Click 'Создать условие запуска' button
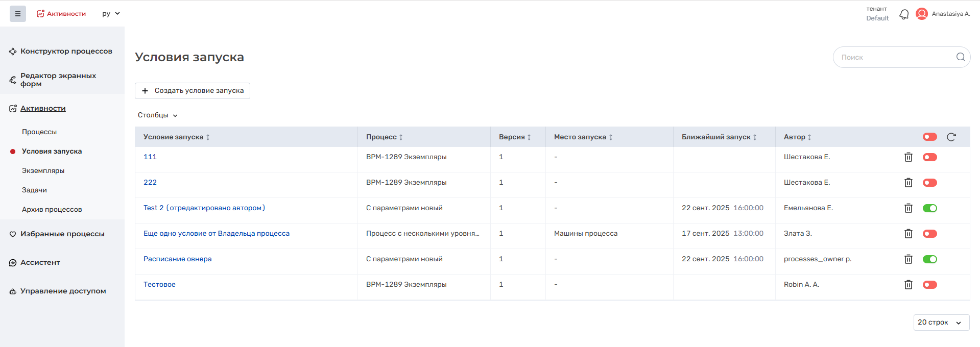980x347 pixels. [x=193, y=91]
